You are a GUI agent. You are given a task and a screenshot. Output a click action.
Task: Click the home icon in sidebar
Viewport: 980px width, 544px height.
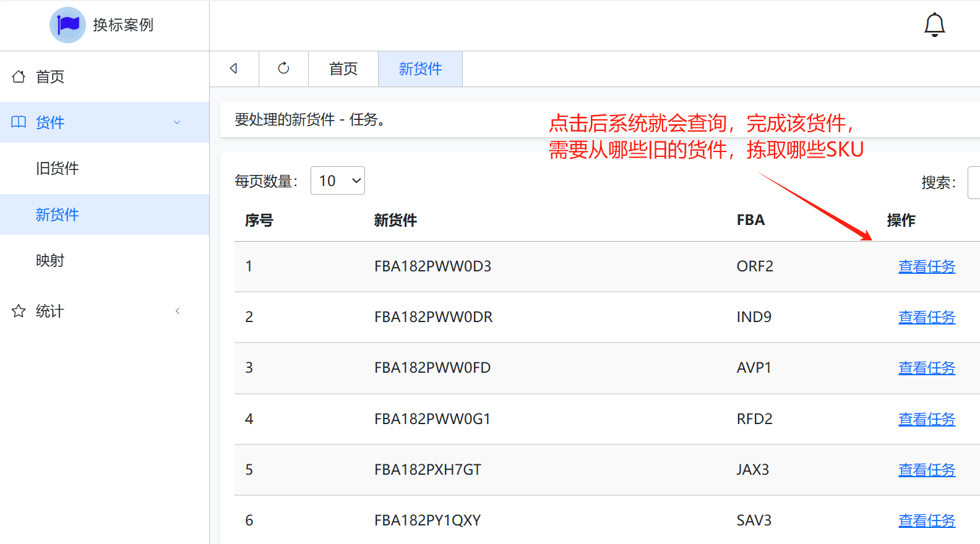[x=19, y=77]
